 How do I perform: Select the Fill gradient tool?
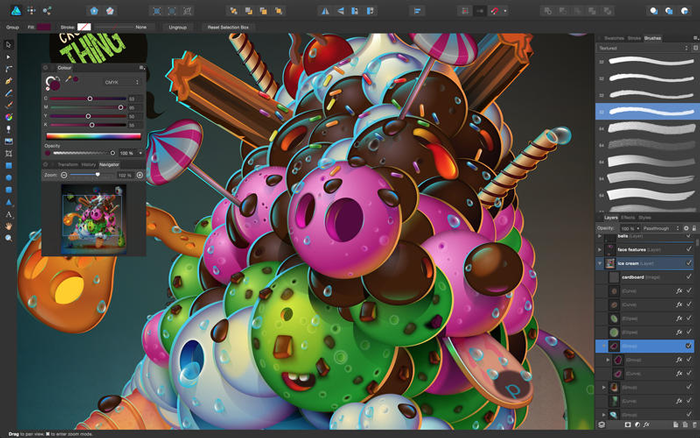coord(8,117)
